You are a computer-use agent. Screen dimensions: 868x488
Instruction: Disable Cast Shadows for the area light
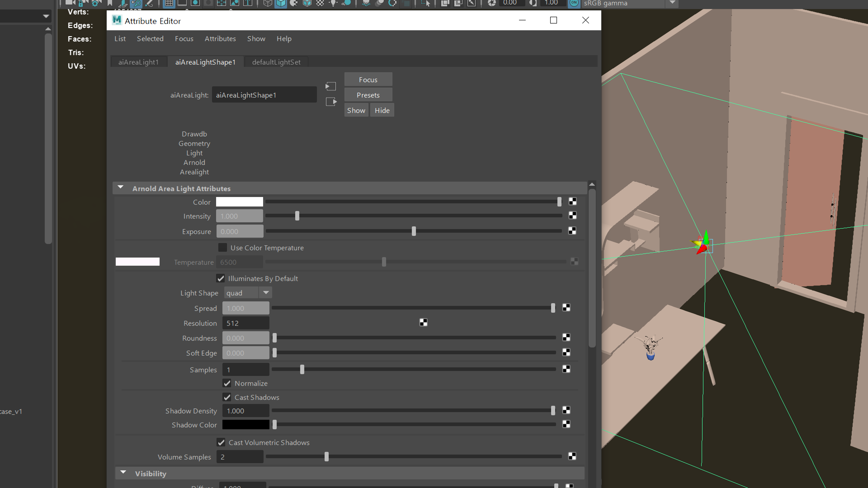click(227, 397)
